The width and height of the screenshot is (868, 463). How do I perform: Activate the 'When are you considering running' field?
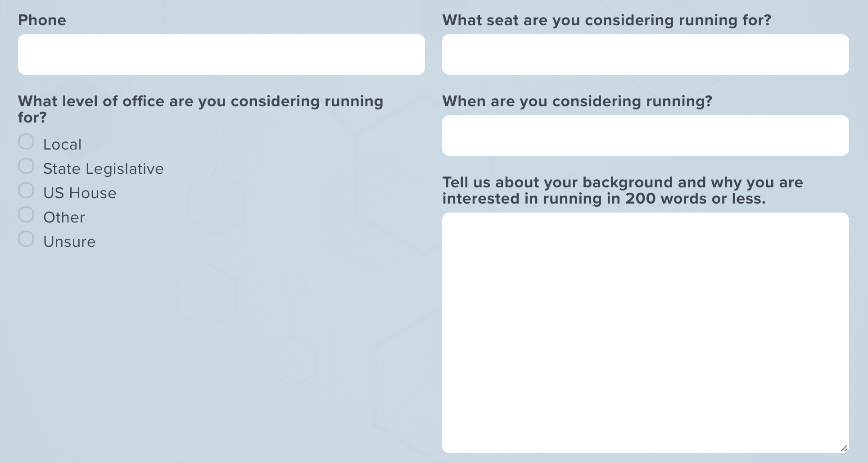point(646,136)
